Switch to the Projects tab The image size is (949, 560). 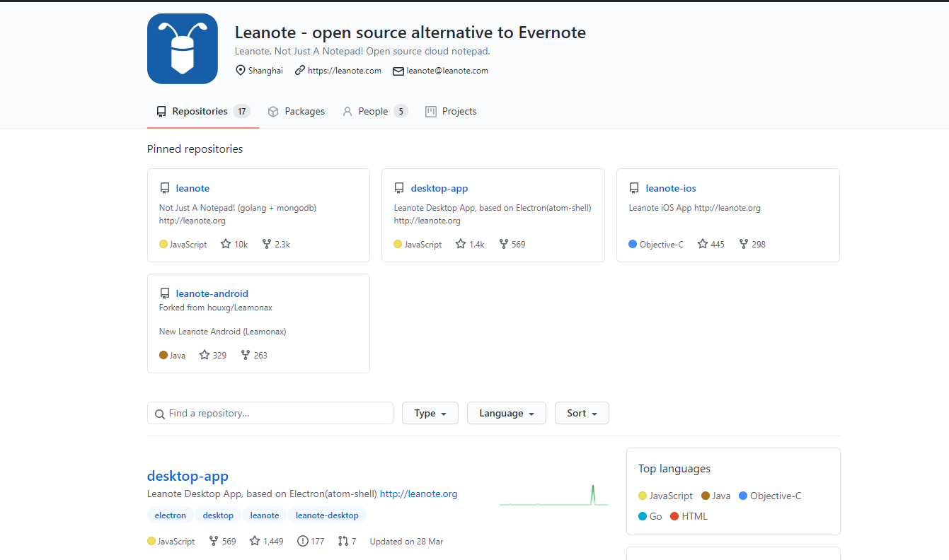451,111
